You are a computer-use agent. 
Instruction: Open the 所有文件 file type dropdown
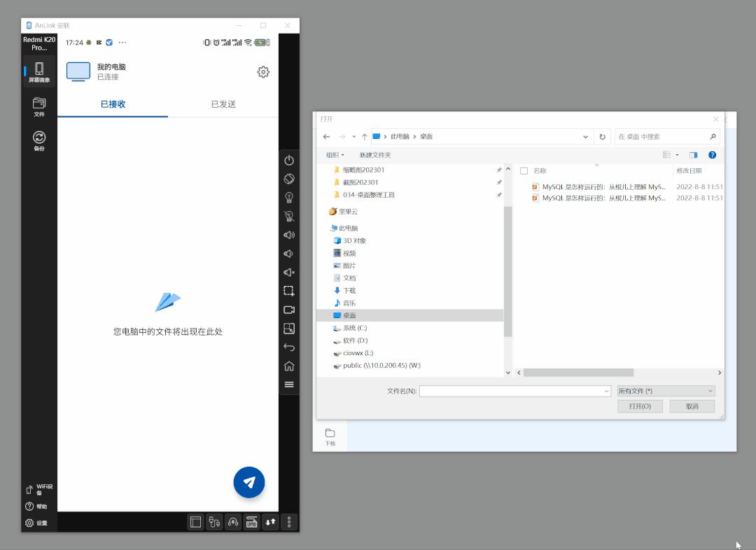(665, 390)
